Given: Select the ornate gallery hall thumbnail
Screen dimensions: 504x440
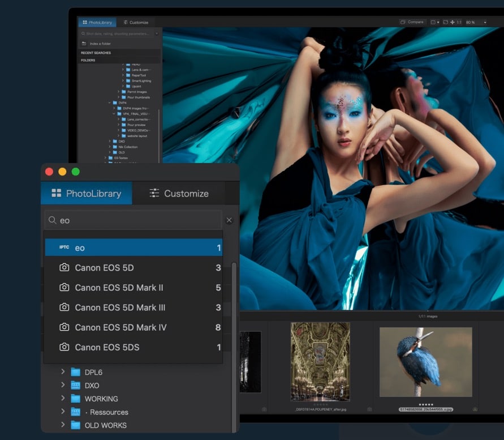Looking at the screenshot, I should click(x=320, y=362).
